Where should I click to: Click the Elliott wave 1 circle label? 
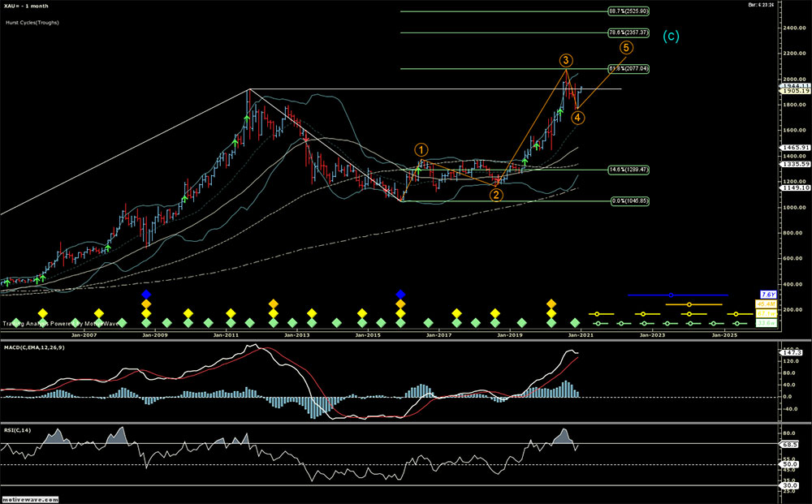tap(421, 149)
